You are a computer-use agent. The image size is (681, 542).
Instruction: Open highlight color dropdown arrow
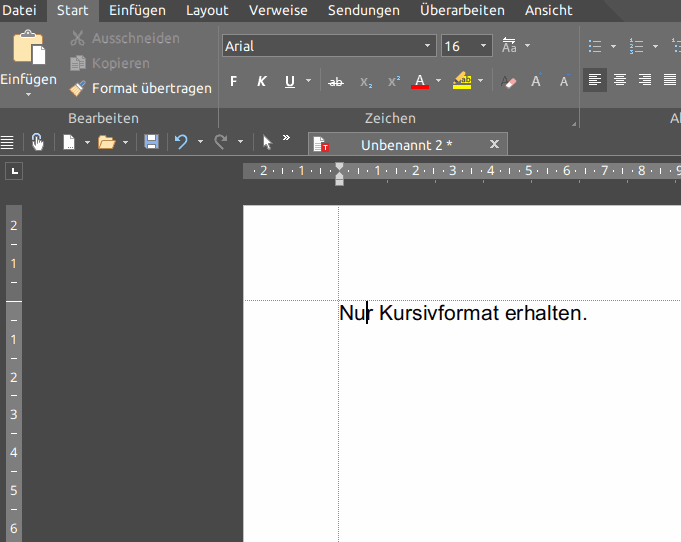coord(480,81)
